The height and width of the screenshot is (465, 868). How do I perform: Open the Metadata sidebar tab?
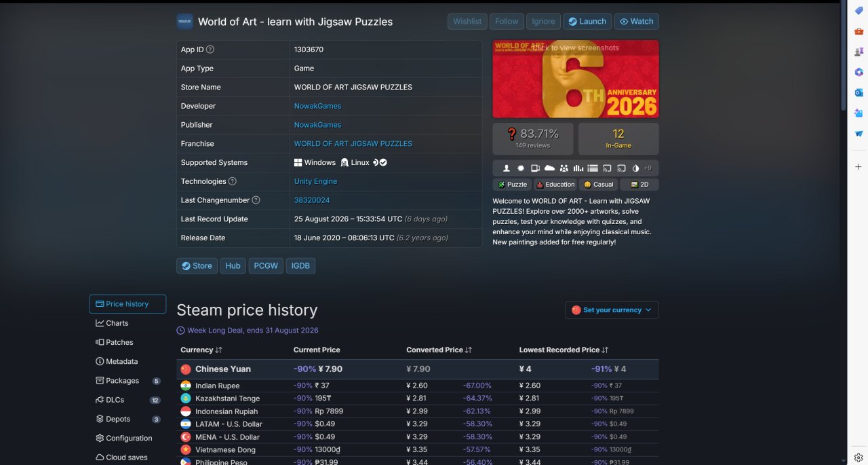[127, 362]
